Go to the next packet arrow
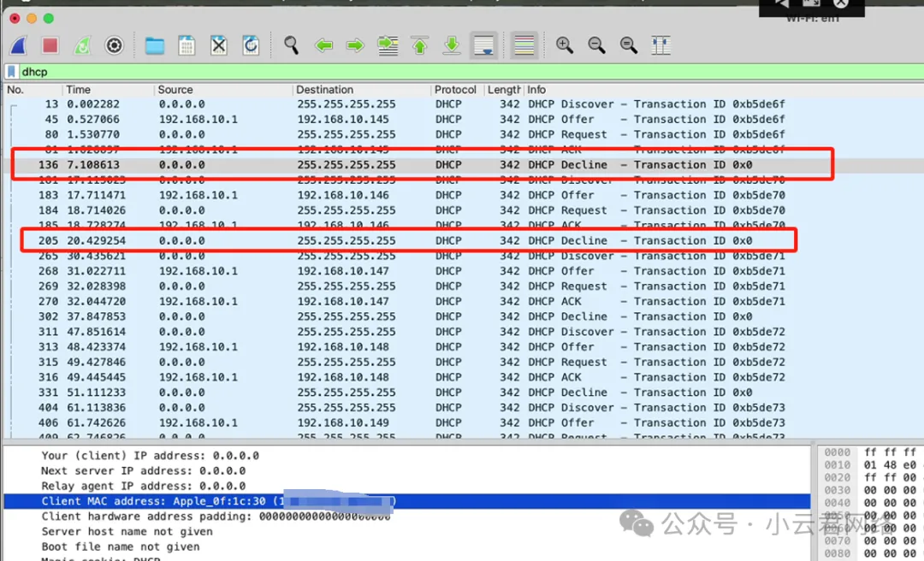Screen dimensions: 924x561 pos(355,45)
